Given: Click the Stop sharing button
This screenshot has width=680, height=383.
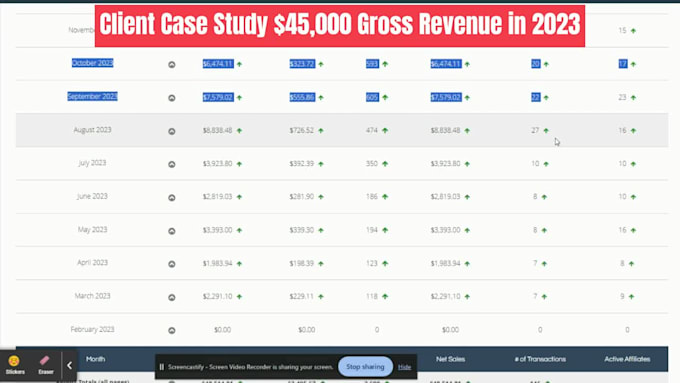Looking at the screenshot, I should tap(365, 367).
